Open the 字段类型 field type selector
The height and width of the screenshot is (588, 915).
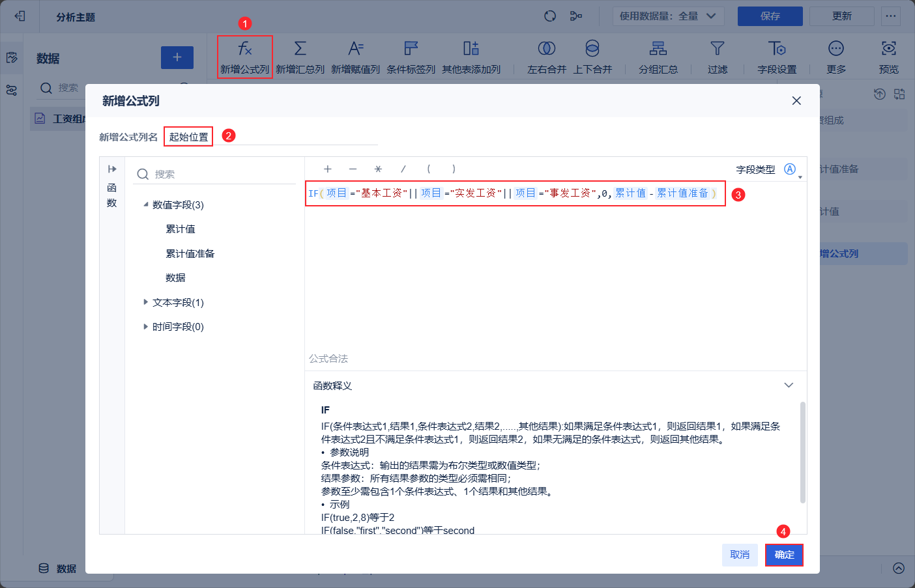792,170
